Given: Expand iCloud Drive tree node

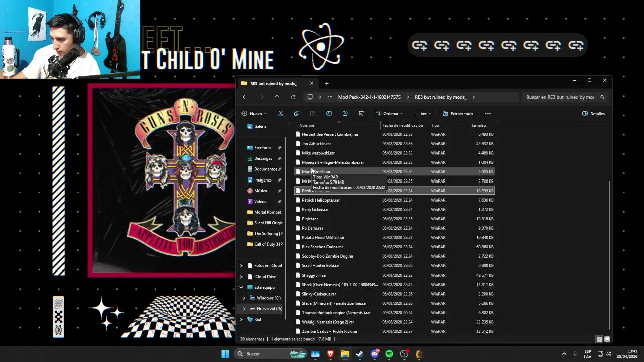Looking at the screenshot, I should pos(242,277).
